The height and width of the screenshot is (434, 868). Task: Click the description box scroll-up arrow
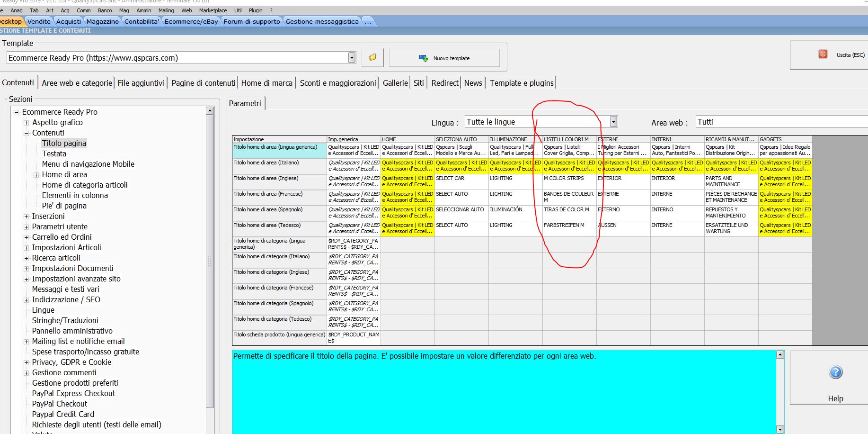(780, 354)
